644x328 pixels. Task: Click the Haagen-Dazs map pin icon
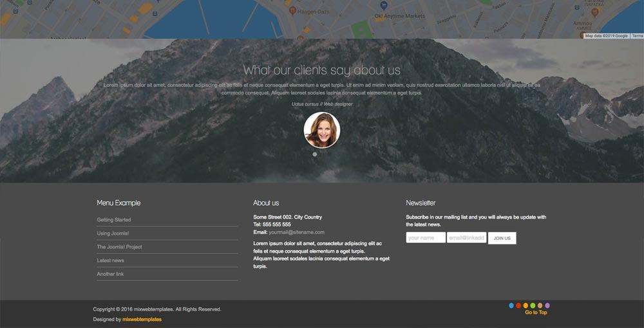click(292, 11)
